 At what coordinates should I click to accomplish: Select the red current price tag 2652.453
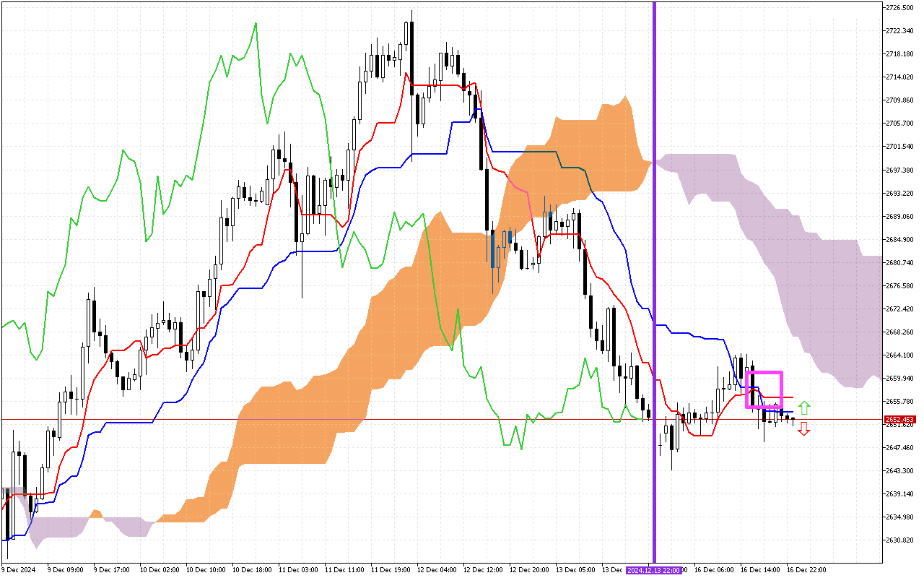[x=901, y=419]
